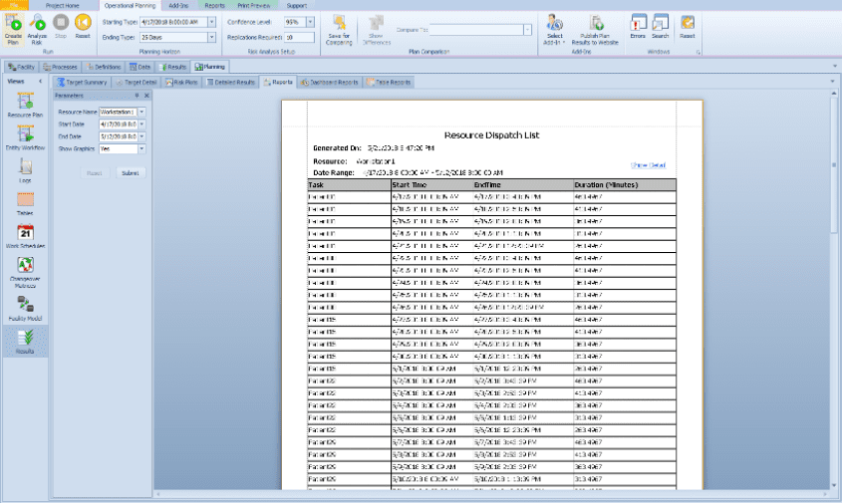The width and height of the screenshot is (843, 504).
Task: Click the Create Plan icon
Action: tap(13, 29)
